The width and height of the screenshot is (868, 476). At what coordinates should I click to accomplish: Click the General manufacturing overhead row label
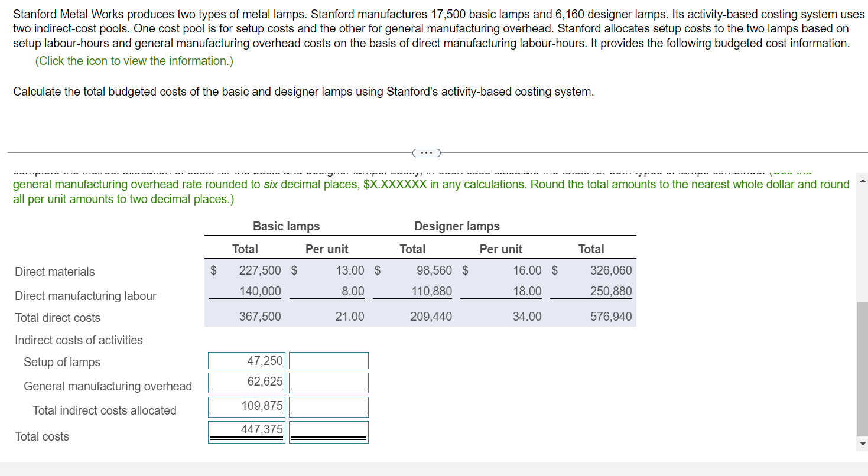point(108,386)
